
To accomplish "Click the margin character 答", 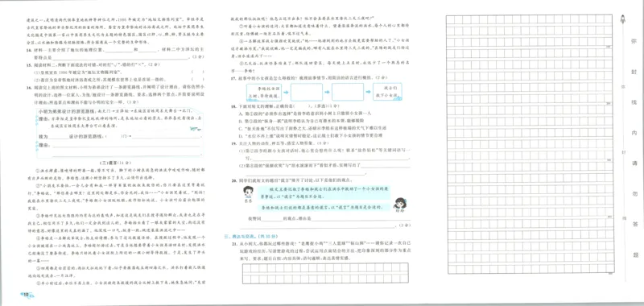I will [x=636, y=223].
